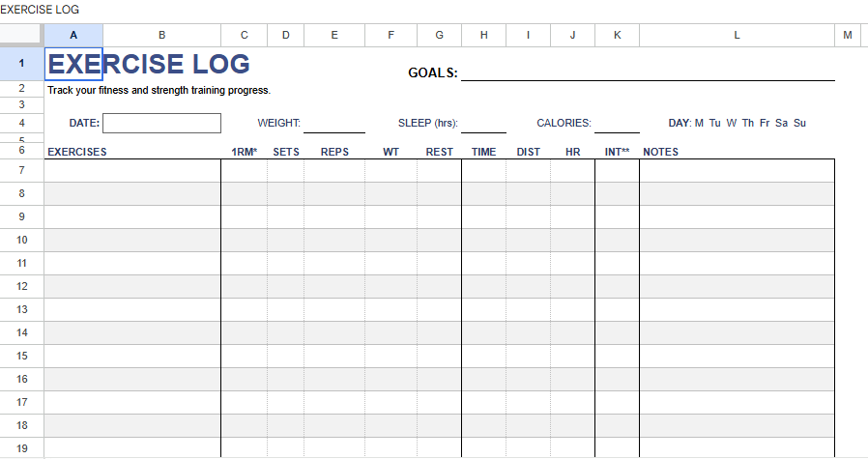Viewport: 868px width, 459px height.
Task: Select the EXERCISE LOG title cell
Action: [x=73, y=64]
